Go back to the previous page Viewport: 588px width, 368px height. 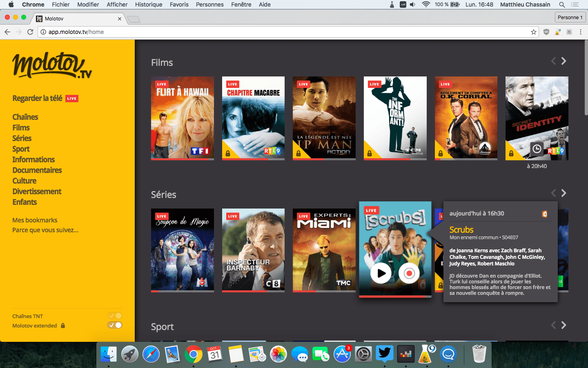click(x=7, y=32)
